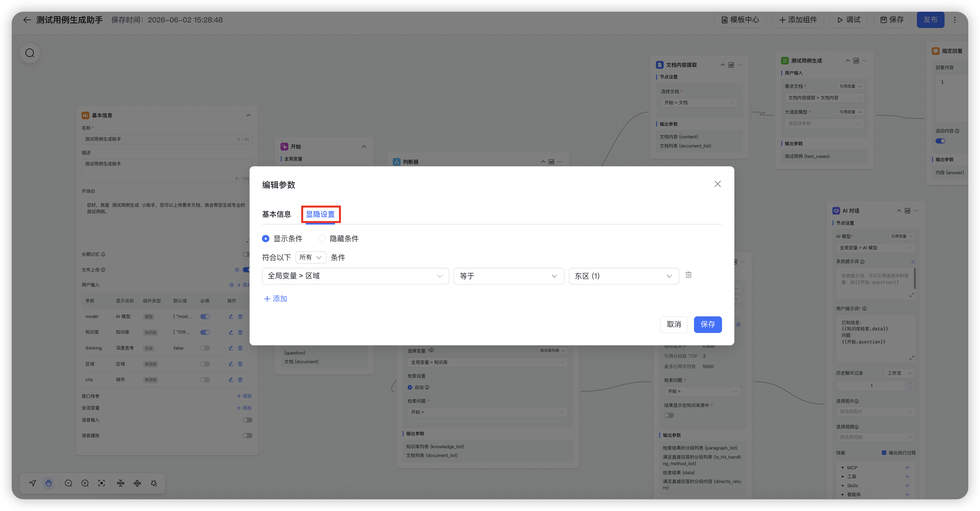This screenshot has height=511, width=980.
Task: Edit the 知识库 parameter row
Action: pos(231,332)
